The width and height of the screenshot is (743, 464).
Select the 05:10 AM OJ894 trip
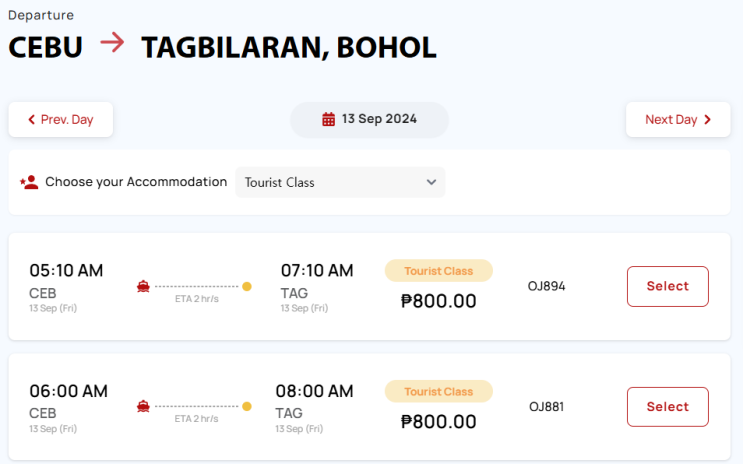click(x=667, y=286)
